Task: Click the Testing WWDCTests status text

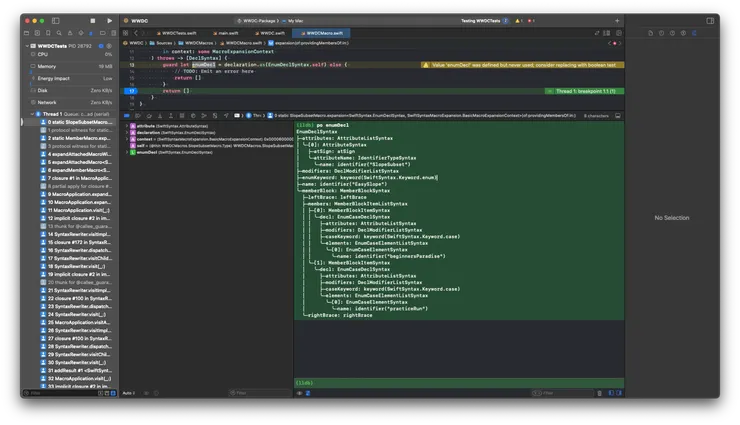Action: [482, 20]
